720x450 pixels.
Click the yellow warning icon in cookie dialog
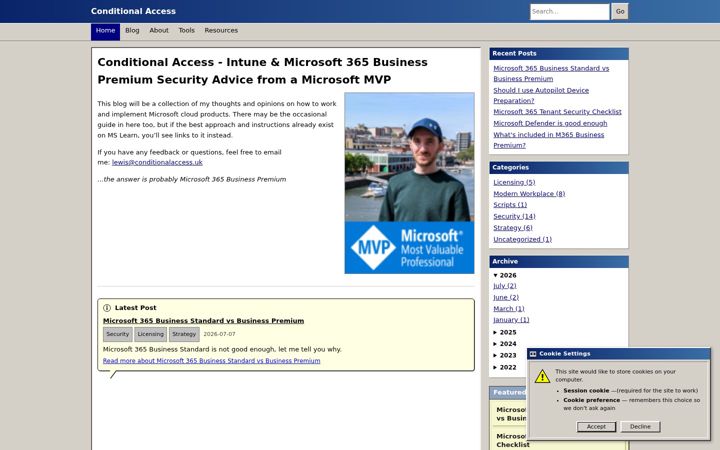point(542,377)
